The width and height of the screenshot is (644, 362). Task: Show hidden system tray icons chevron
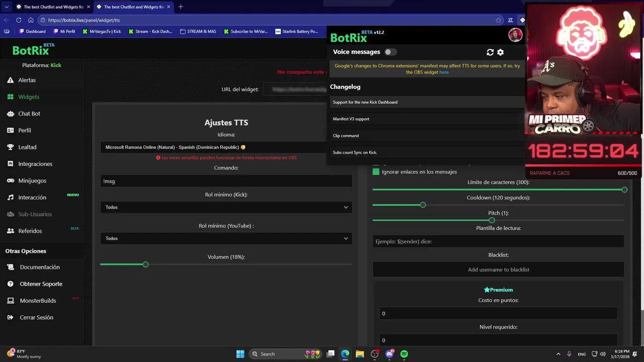[x=558, y=354]
